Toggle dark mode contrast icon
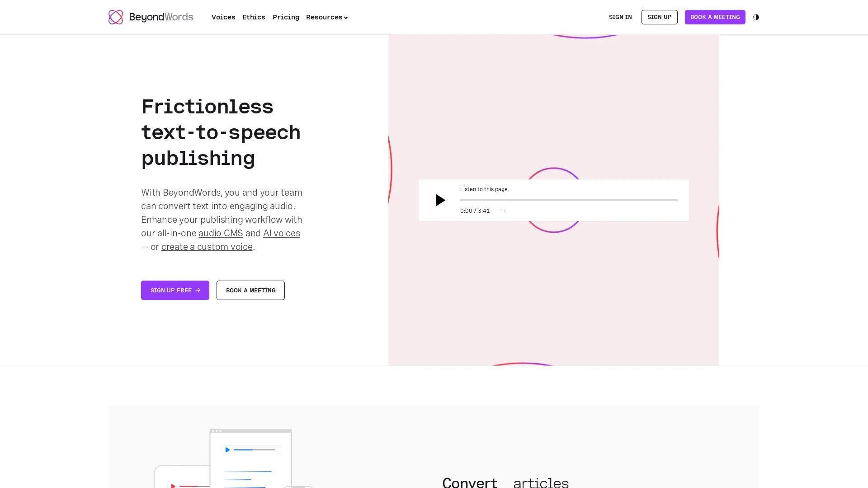This screenshot has width=868, height=488. point(756,17)
